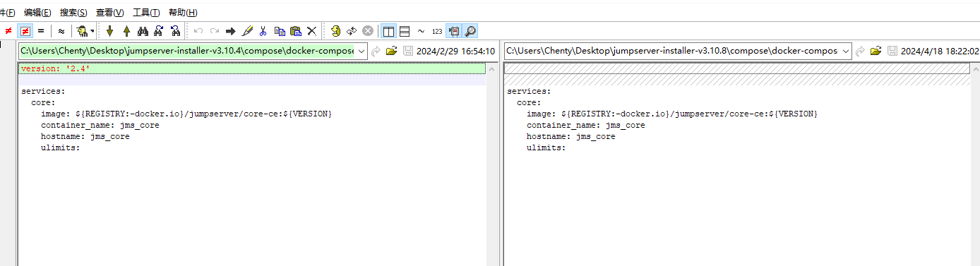The image size is (980, 266).
Task: Expand the rules referee dropdown arrow
Action: tap(92, 31)
